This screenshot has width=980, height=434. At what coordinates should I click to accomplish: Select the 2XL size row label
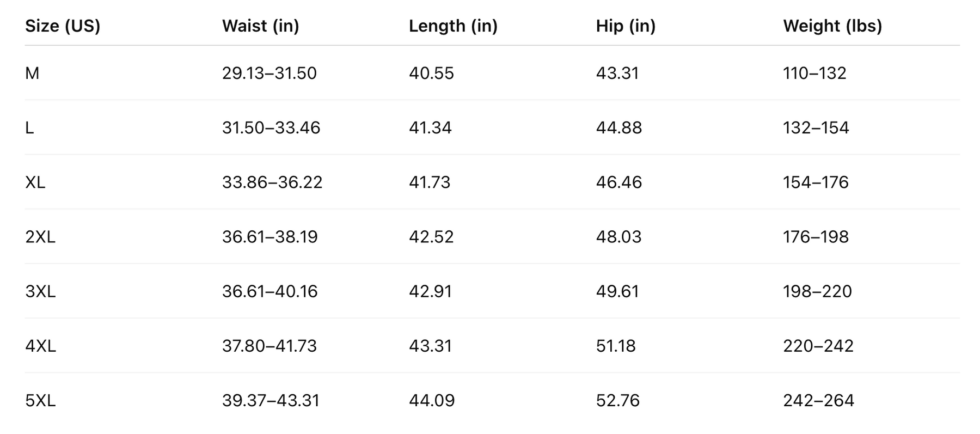40,237
